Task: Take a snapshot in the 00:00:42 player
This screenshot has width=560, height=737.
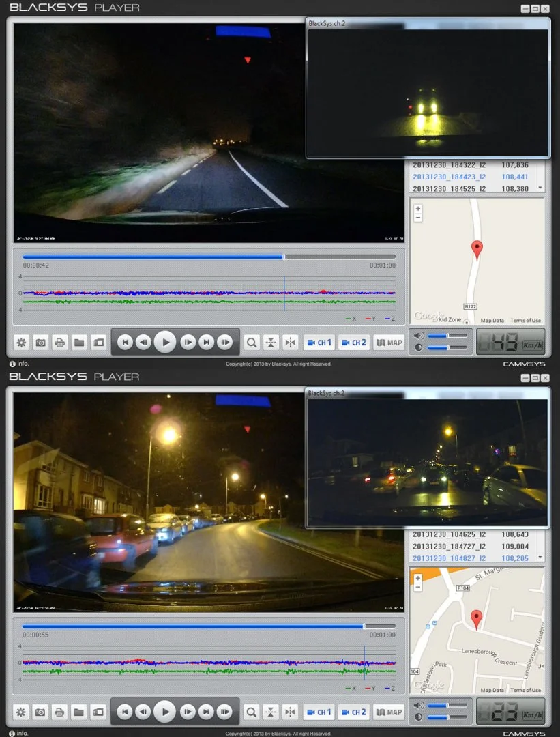Action: tap(41, 343)
